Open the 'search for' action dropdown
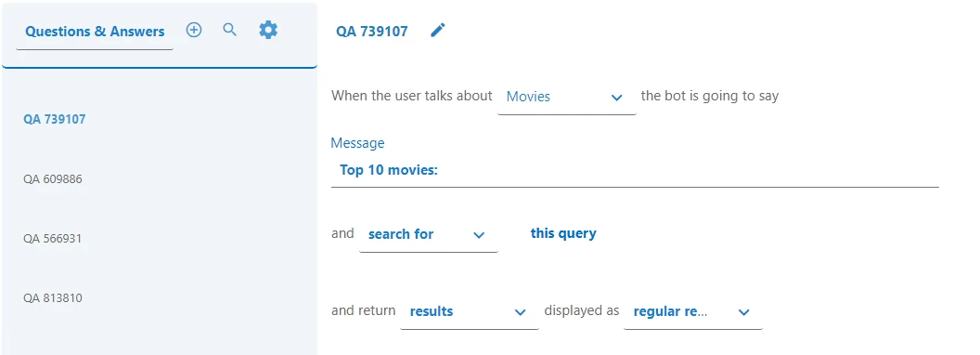The image size is (980, 355). 428,235
